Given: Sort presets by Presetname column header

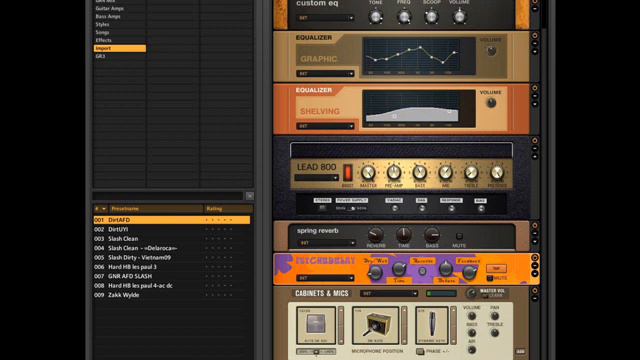Looking at the screenshot, I should point(156,209).
